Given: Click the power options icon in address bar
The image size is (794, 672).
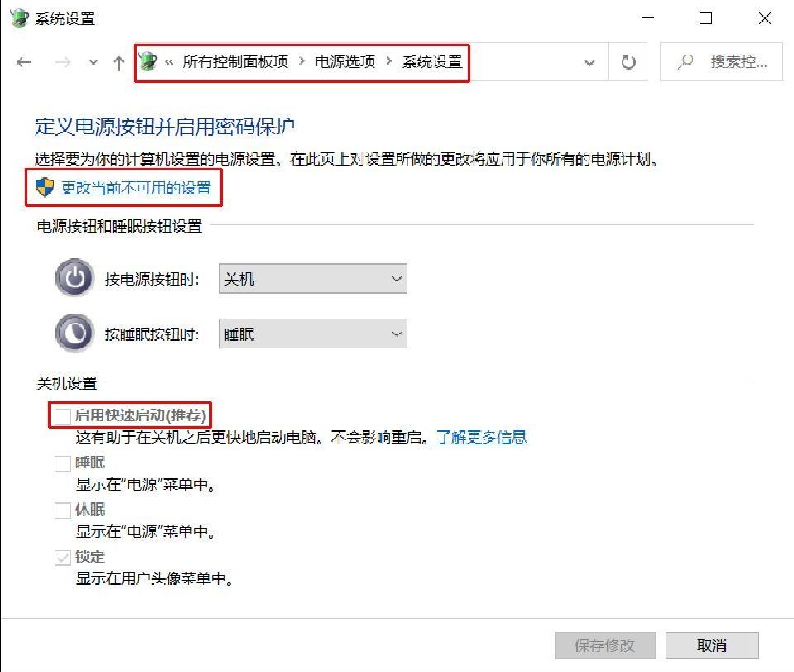Looking at the screenshot, I should (148, 62).
